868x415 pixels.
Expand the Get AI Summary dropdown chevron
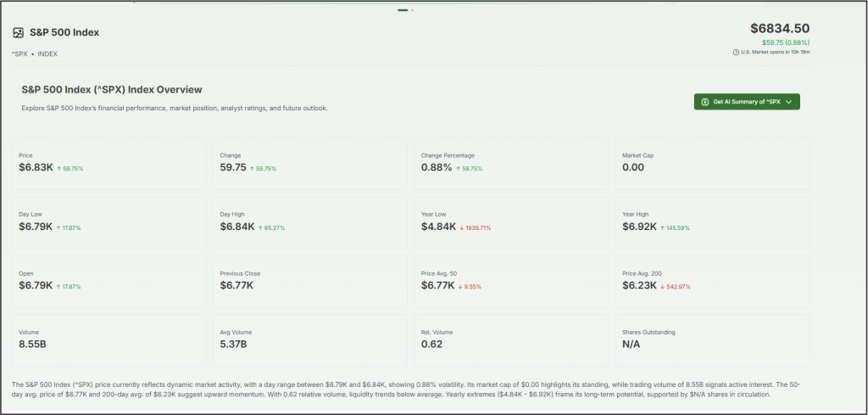coord(788,102)
